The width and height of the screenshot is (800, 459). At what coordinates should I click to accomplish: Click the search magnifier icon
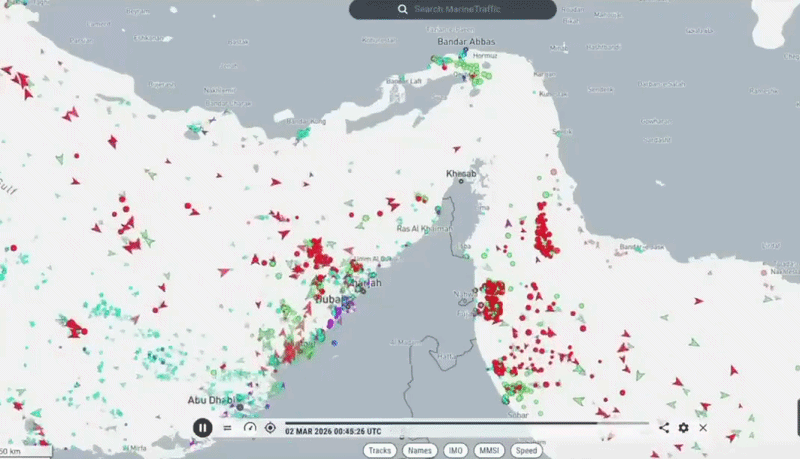tap(402, 9)
